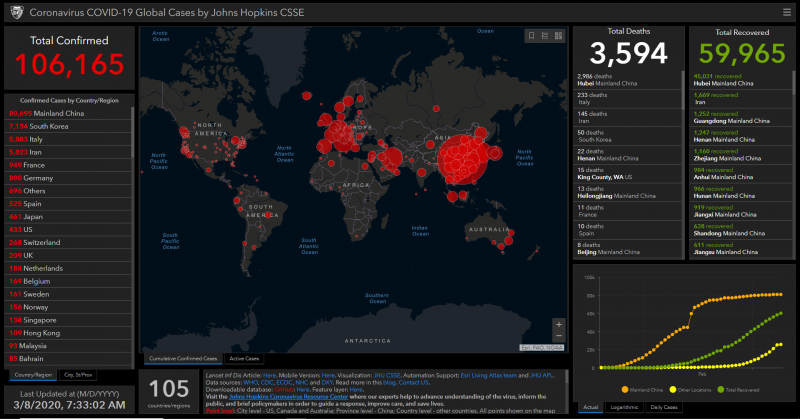Show the Daily Cases chart tab
This screenshot has width=800, height=419.
click(664, 407)
